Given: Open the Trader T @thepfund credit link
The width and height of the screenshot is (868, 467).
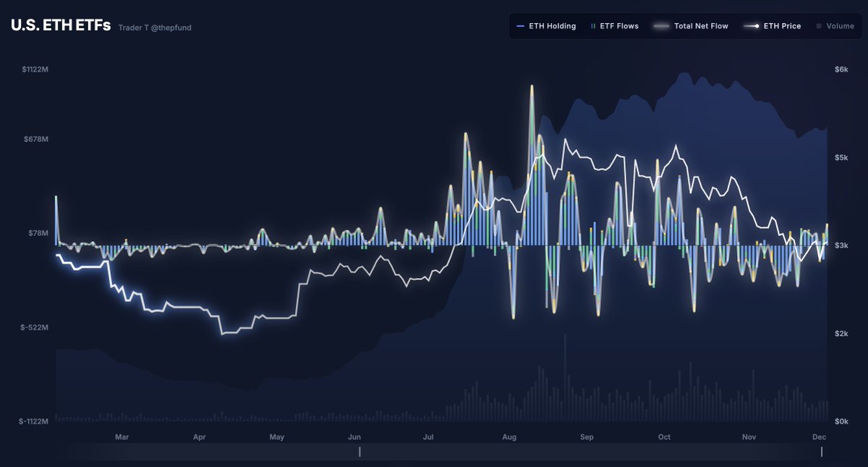Looking at the screenshot, I should click(155, 28).
